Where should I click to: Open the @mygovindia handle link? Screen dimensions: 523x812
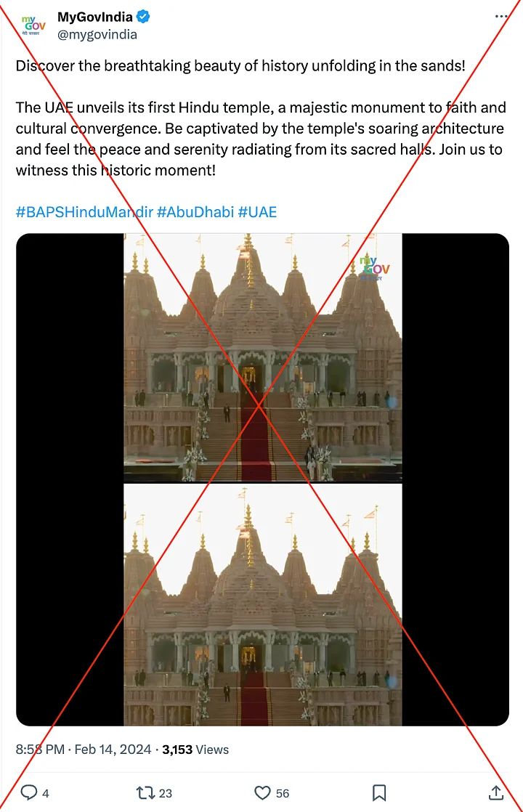tap(97, 35)
